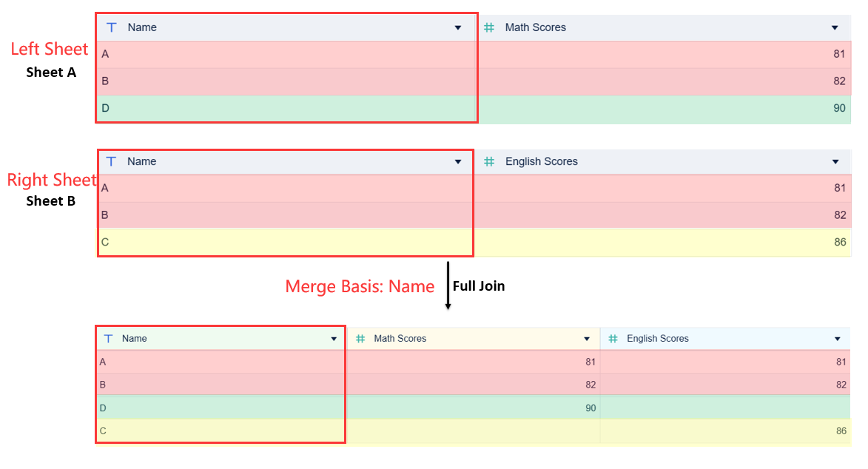Click the Merge Basis: Name text
Viewport: 868px width, 469px height.
click(x=360, y=286)
